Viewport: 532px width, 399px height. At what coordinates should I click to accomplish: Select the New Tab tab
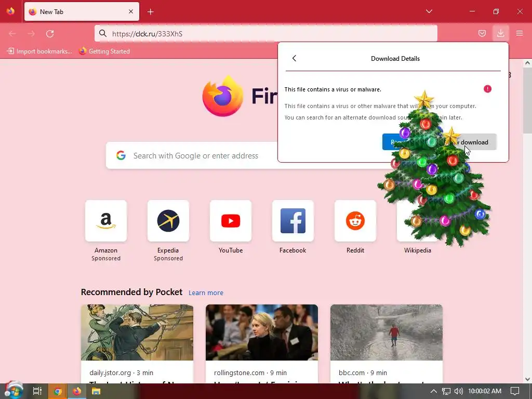pyautogui.click(x=82, y=11)
